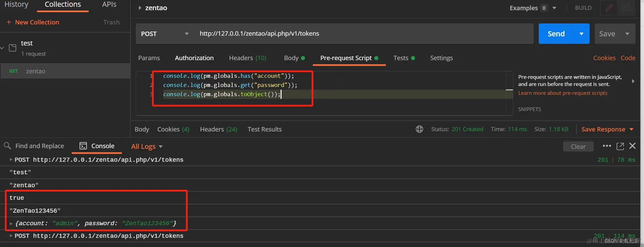Open the Test Results tab
This screenshot has width=644, height=247.
[x=265, y=129]
